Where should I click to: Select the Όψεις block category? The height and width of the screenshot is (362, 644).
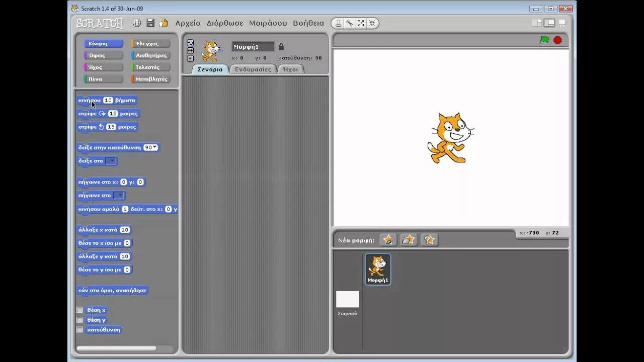pyautogui.click(x=104, y=55)
